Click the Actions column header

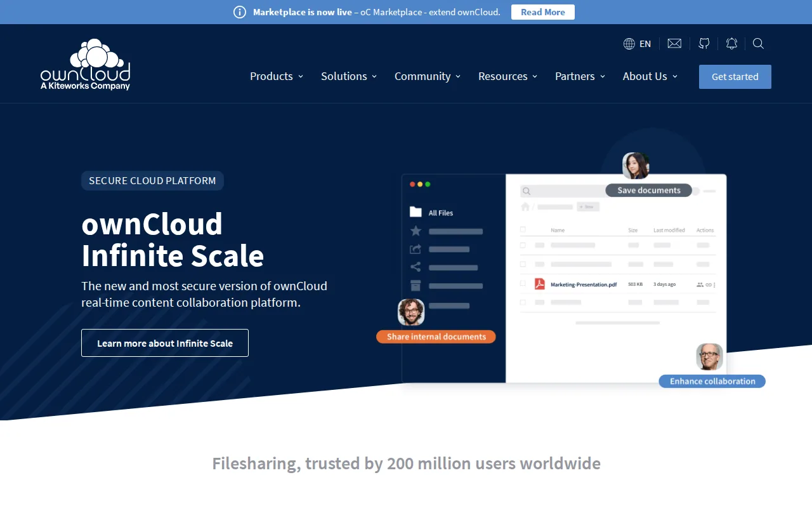tap(705, 230)
